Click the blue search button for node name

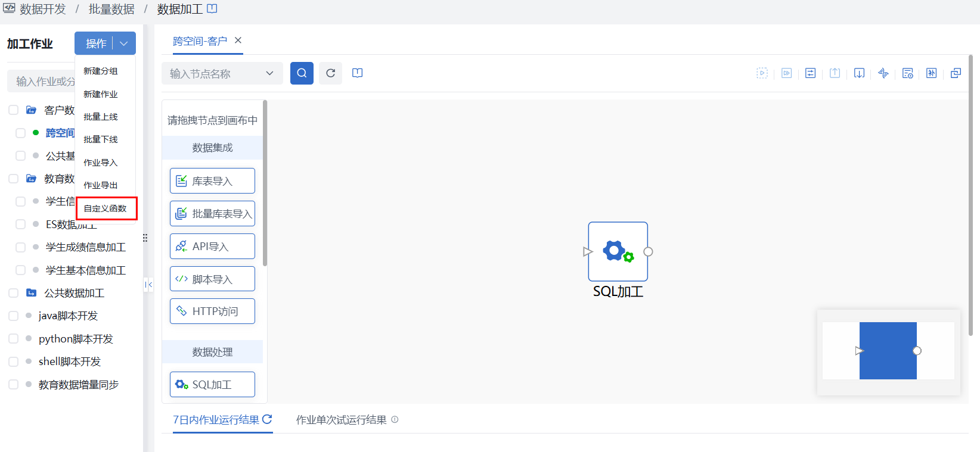point(302,73)
